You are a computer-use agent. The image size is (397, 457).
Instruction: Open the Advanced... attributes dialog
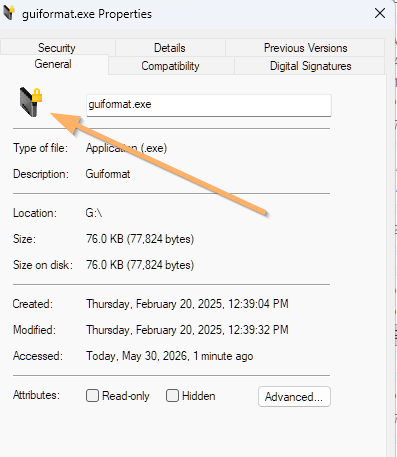294,397
